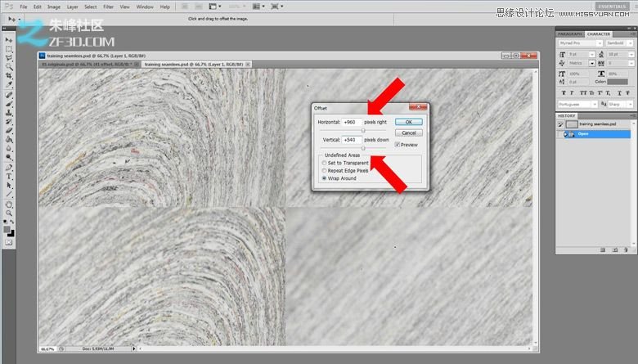Open the Image menu
Viewport: 638px width, 364px height.
tap(54, 7)
